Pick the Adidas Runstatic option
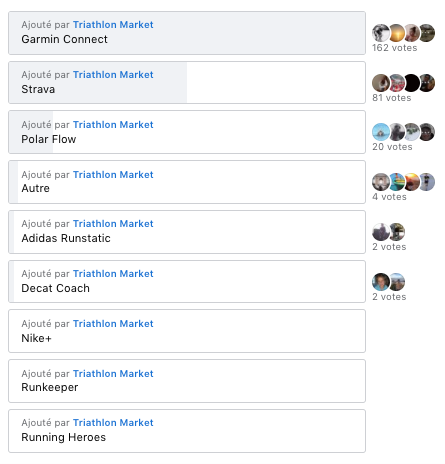The image size is (445, 464). 187,232
